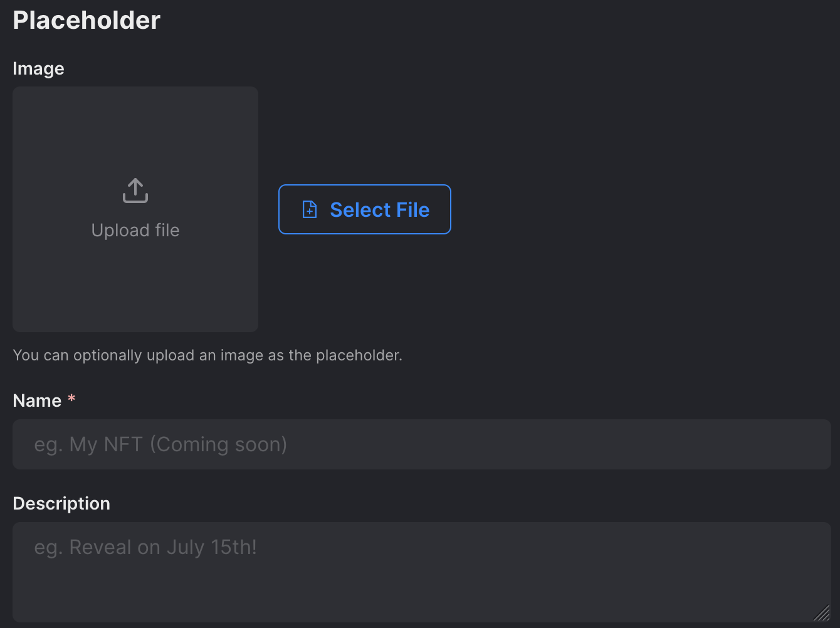Click the image upload dropzone panel
This screenshot has height=628, width=840.
pyautogui.click(x=135, y=288)
